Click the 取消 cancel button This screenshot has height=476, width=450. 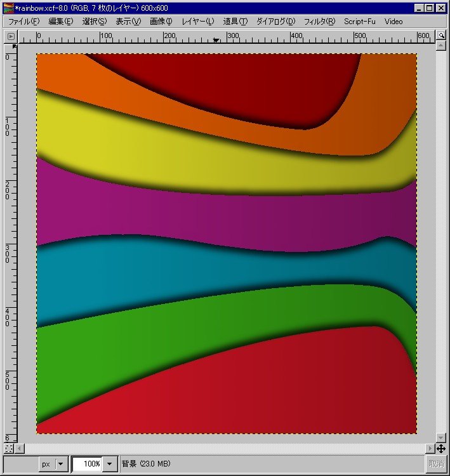coord(436,463)
